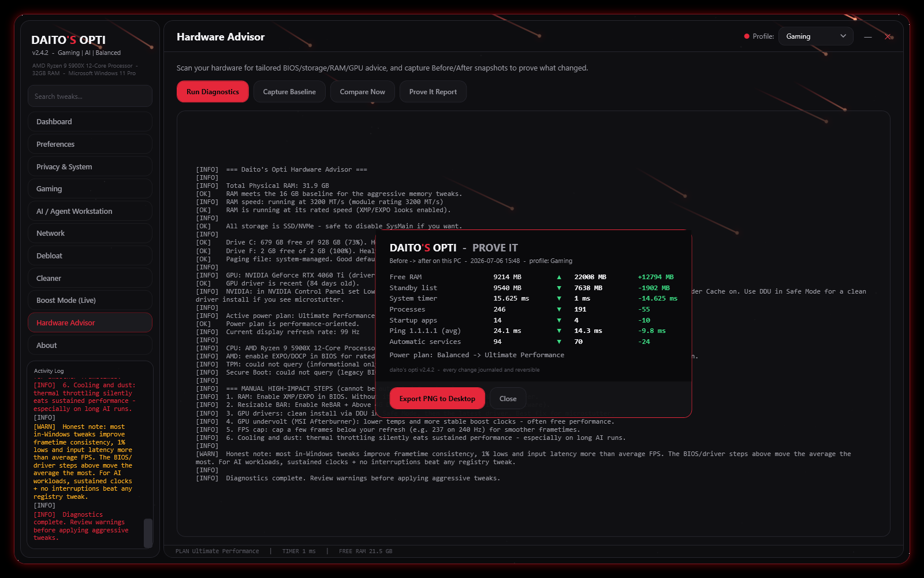This screenshot has width=924, height=578.
Task: Click 'Diagnostics complete' line in main log
Action: point(363,479)
